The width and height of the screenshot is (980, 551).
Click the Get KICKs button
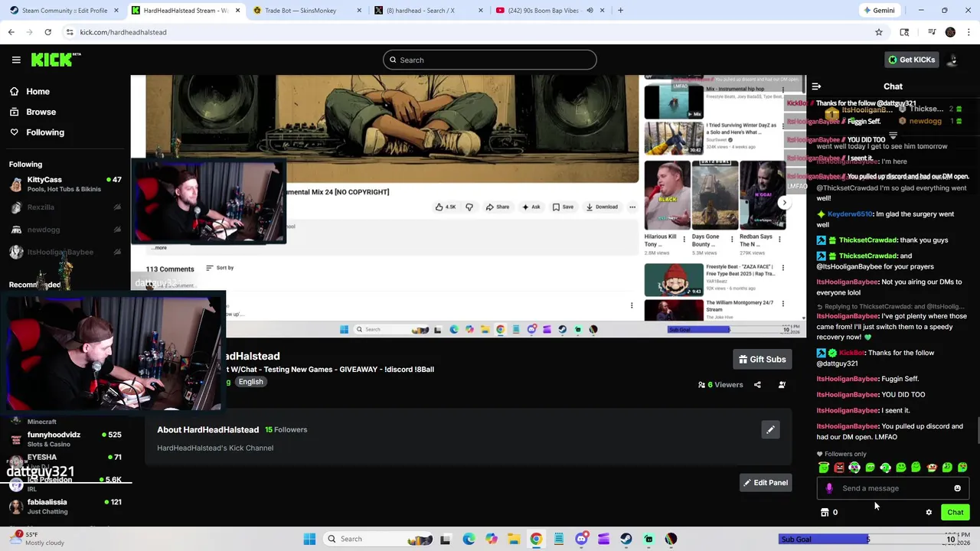(x=911, y=60)
